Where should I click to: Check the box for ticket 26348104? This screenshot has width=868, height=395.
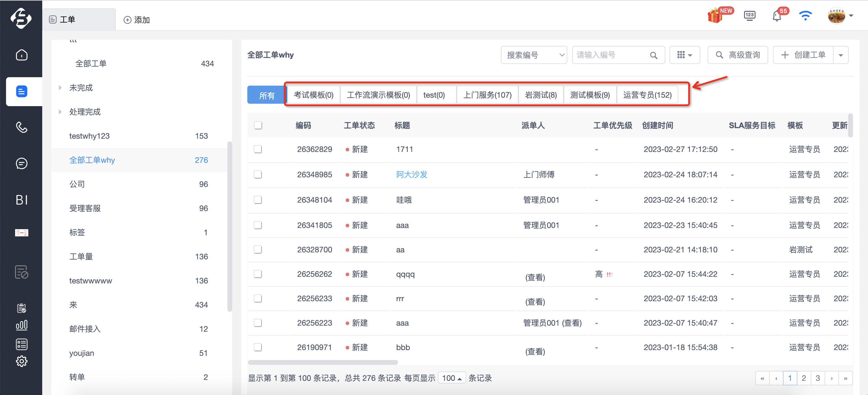258,200
